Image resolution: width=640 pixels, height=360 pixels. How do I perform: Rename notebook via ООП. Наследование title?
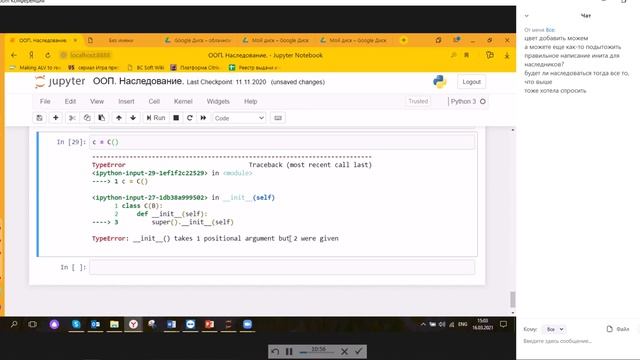click(138, 81)
